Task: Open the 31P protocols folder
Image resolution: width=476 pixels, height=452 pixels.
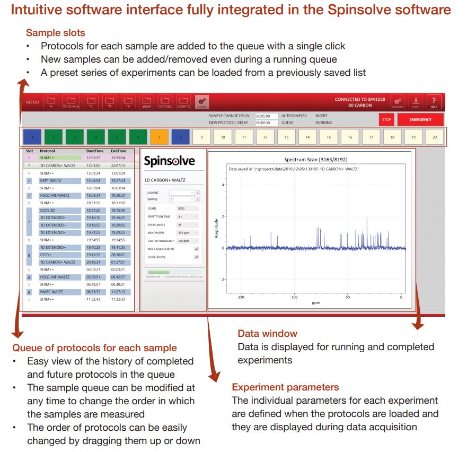Action: pos(128,102)
